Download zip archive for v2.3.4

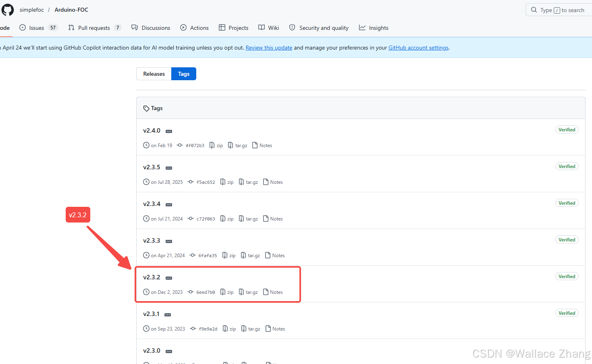coord(227,219)
